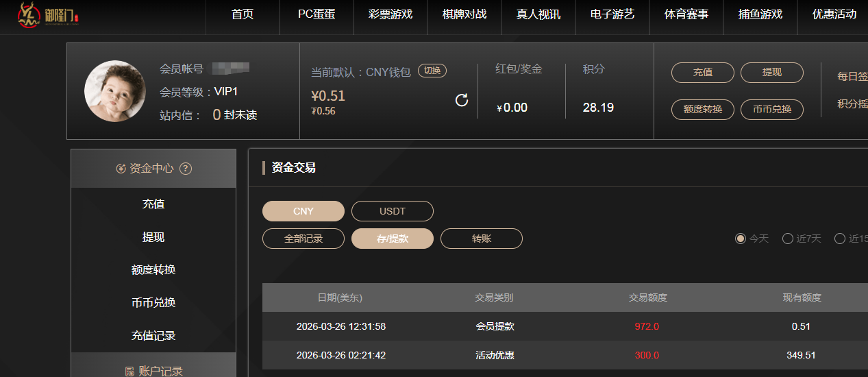Click the 资金中心 yen coin icon
The width and height of the screenshot is (868, 377).
click(x=121, y=169)
